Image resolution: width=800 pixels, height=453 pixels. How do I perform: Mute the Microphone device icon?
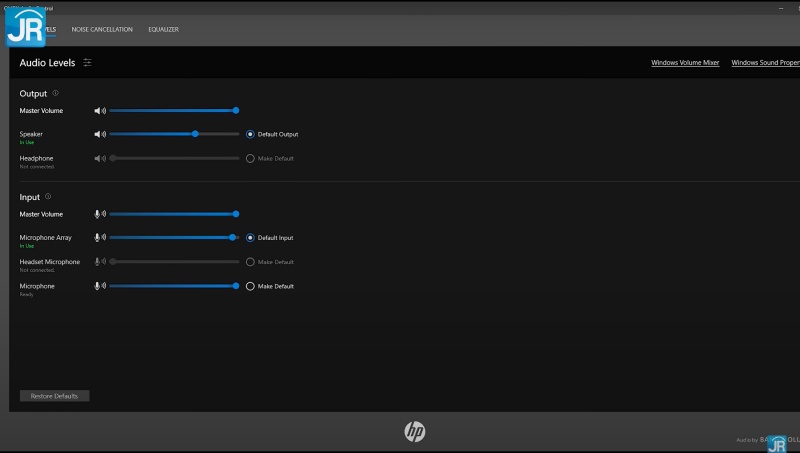[99, 286]
